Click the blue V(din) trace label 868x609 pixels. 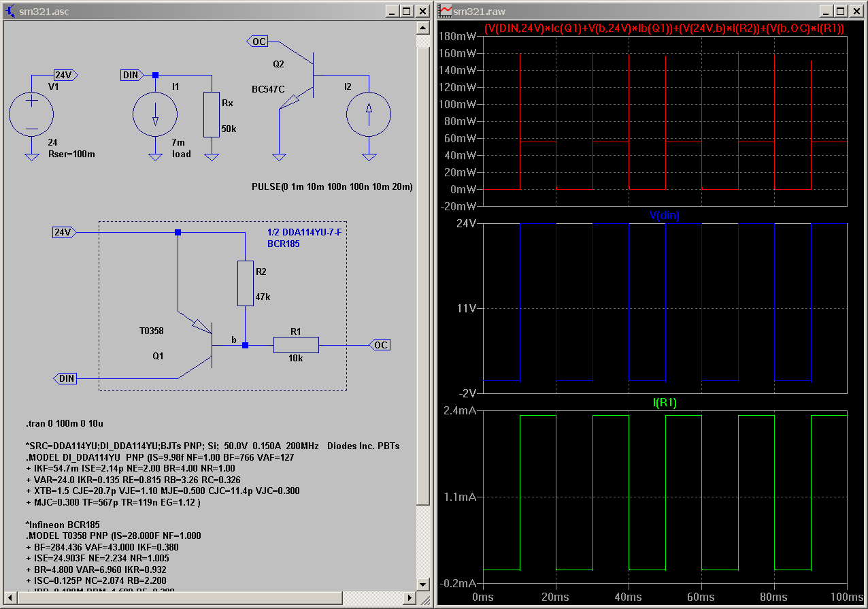tap(665, 215)
